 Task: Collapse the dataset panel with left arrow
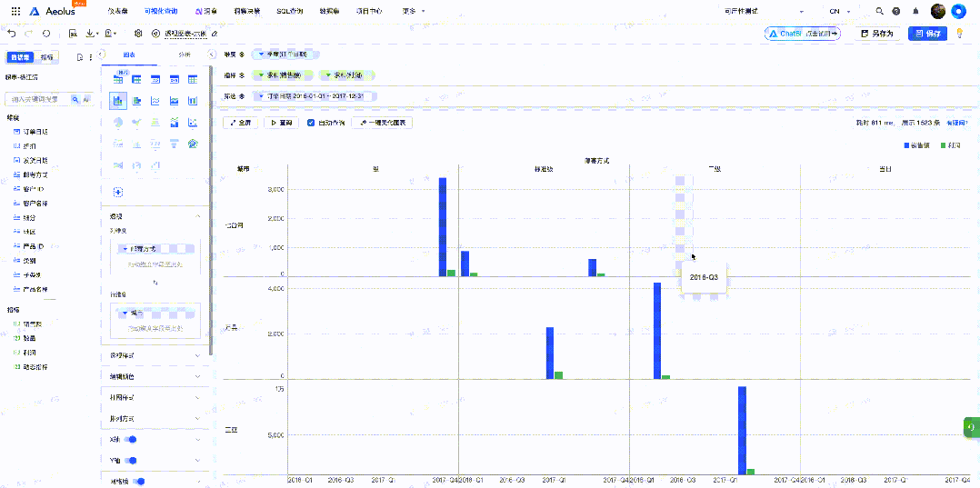point(103,55)
